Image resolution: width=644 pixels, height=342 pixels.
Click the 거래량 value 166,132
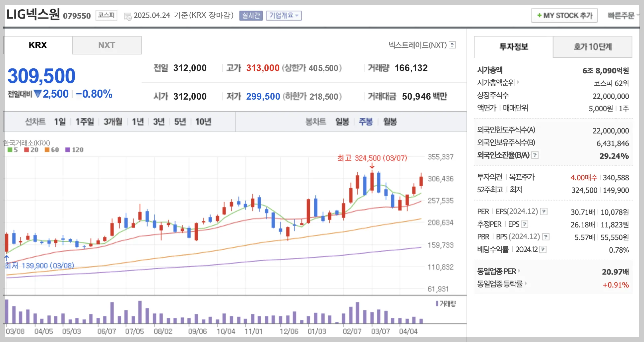pyautogui.click(x=411, y=68)
